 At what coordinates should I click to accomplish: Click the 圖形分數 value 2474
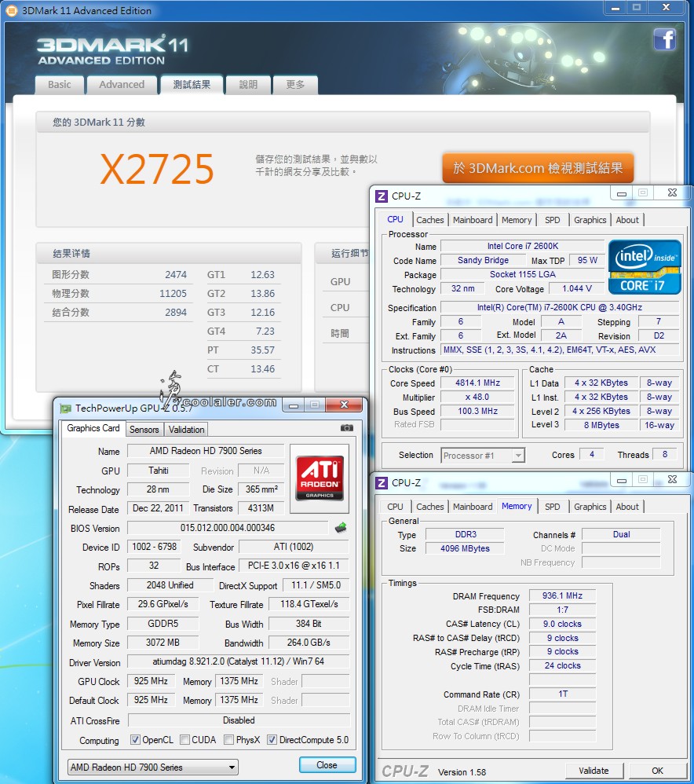click(176, 274)
